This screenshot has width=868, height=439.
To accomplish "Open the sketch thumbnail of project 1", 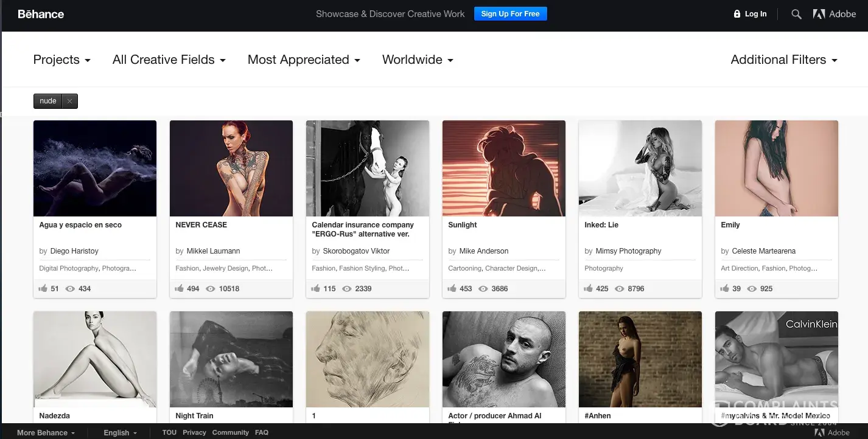I will (368, 359).
